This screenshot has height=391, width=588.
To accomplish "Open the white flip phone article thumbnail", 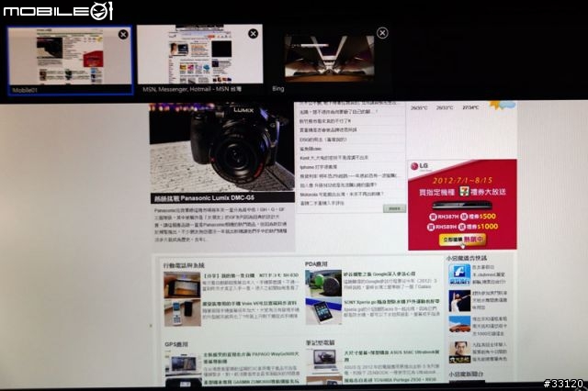I will pyautogui.click(x=182, y=312).
